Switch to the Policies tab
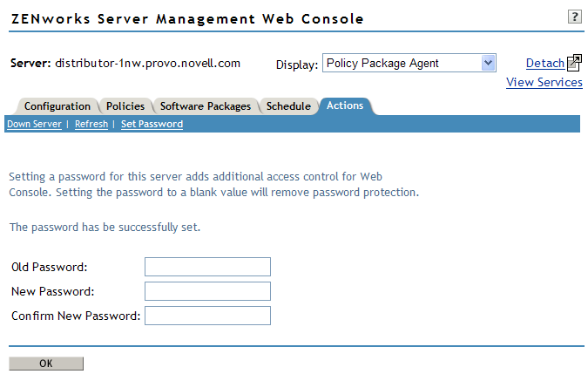Screen dimensions: 588x374 (125, 106)
